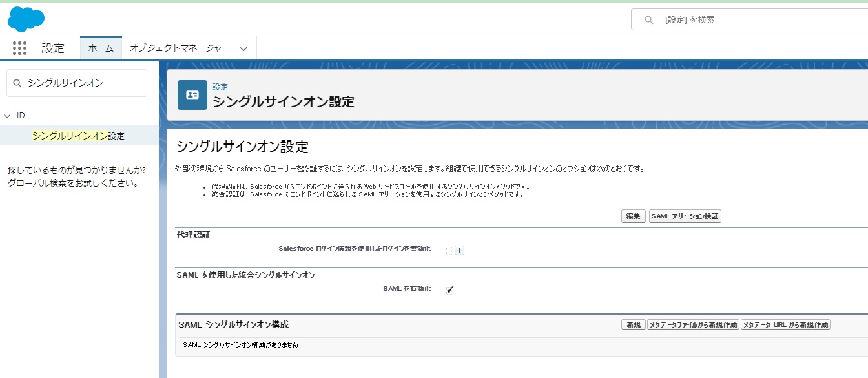Click SAML を使用した統合シングルサインオン heading
This screenshot has width=868, height=378.
pyautogui.click(x=245, y=275)
